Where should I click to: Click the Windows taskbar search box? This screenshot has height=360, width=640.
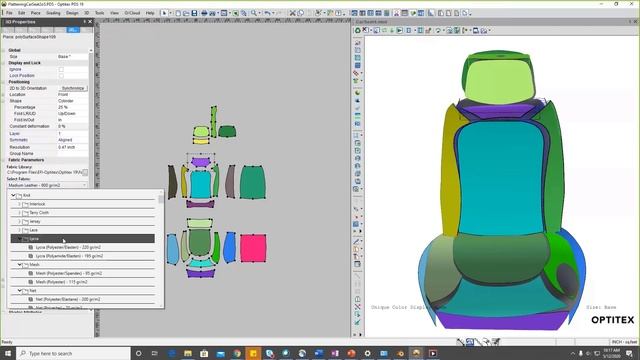73,353
